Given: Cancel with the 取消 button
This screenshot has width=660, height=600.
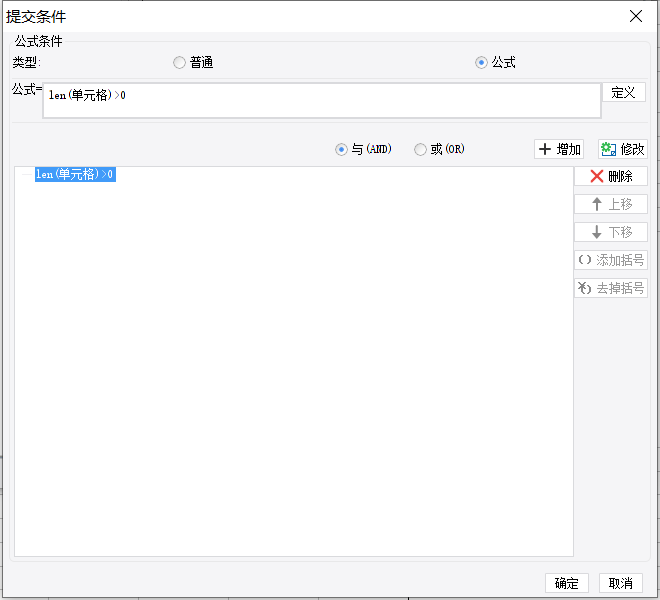Looking at the screenshot, I should point(621,583).
